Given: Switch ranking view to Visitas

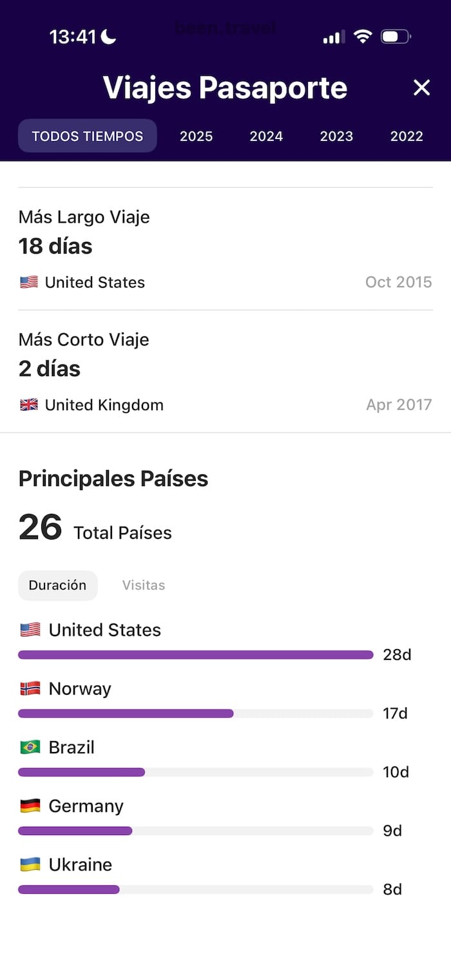Looking at the screenshot, I should pyautogui.click(x=143, y=585).
